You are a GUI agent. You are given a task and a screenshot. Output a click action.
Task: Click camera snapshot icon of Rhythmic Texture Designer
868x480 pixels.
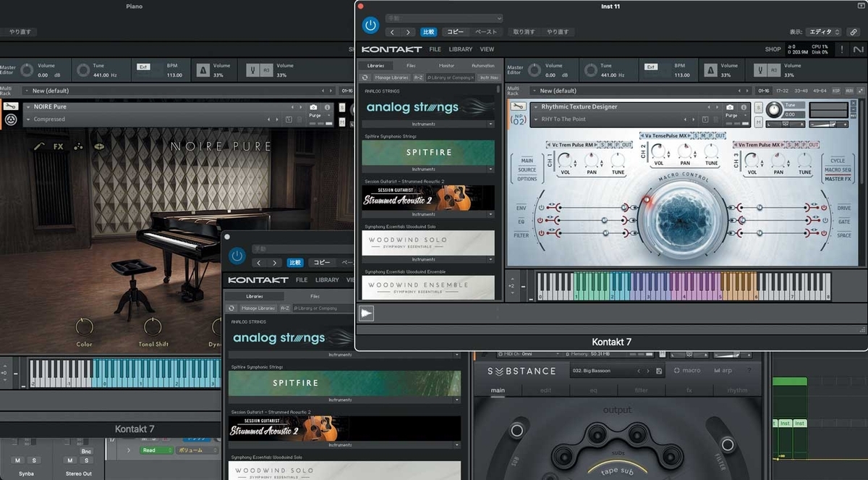(x=731, y=107)
